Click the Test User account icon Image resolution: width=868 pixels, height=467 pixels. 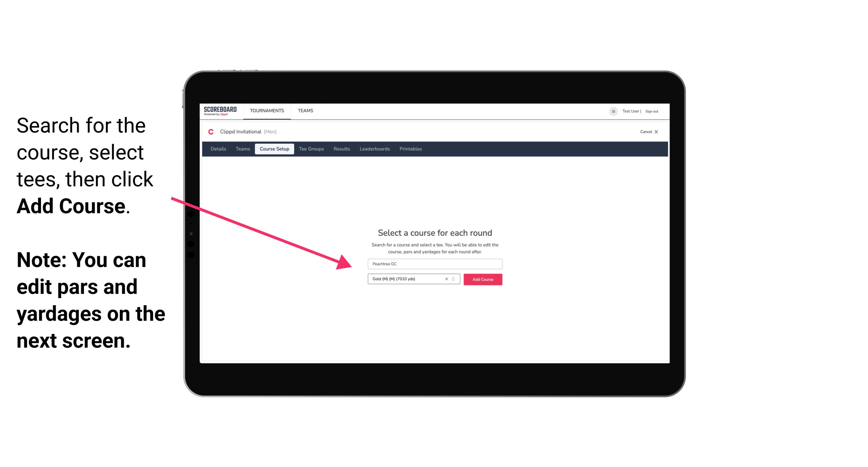click(x=612, y=111)
